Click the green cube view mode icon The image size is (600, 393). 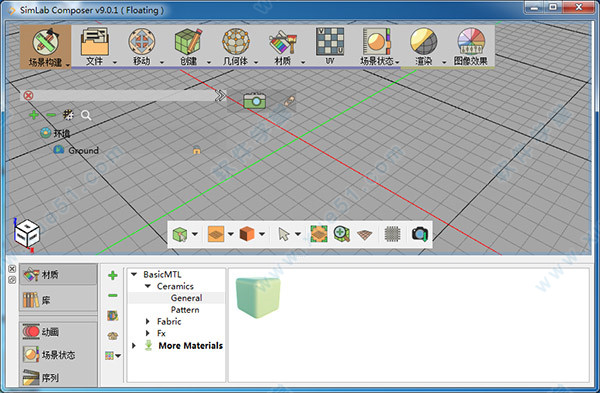pyautogui.click(x=179, y=234)
